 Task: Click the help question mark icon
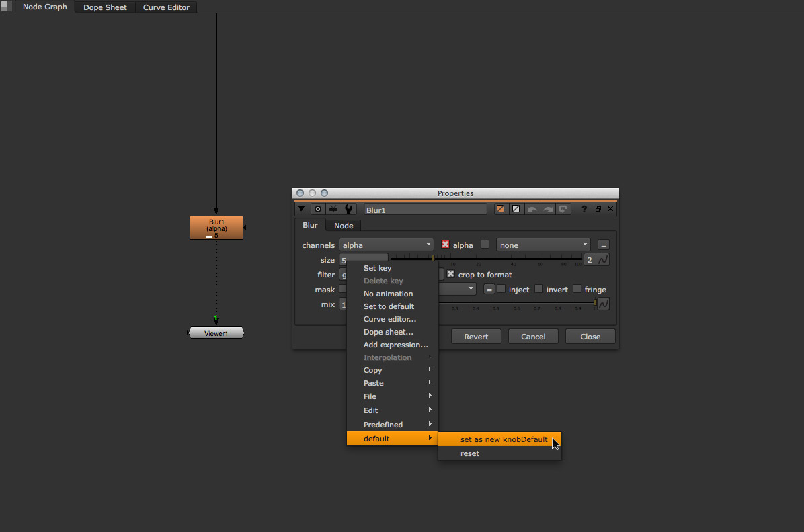point(584,209)
